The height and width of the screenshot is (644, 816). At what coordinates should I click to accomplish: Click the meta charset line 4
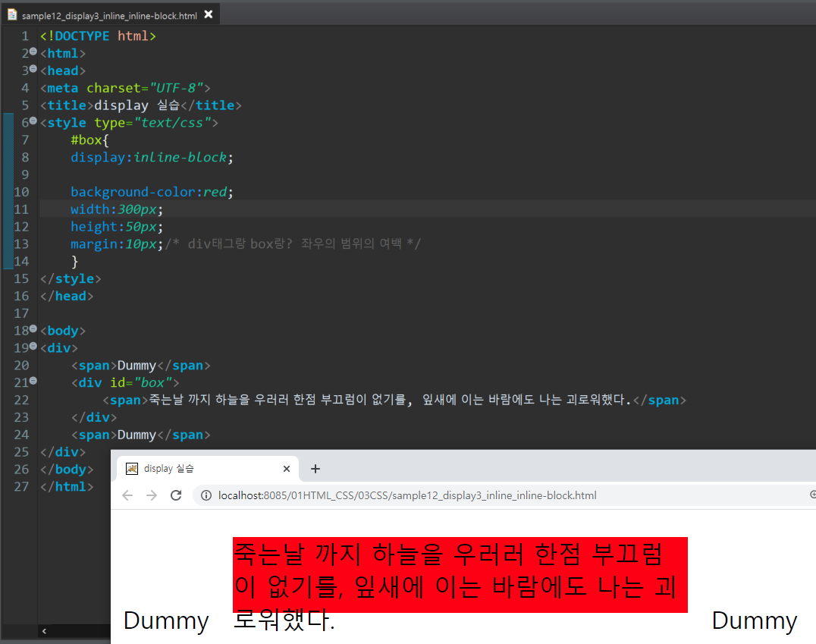(x=125, y=88)
